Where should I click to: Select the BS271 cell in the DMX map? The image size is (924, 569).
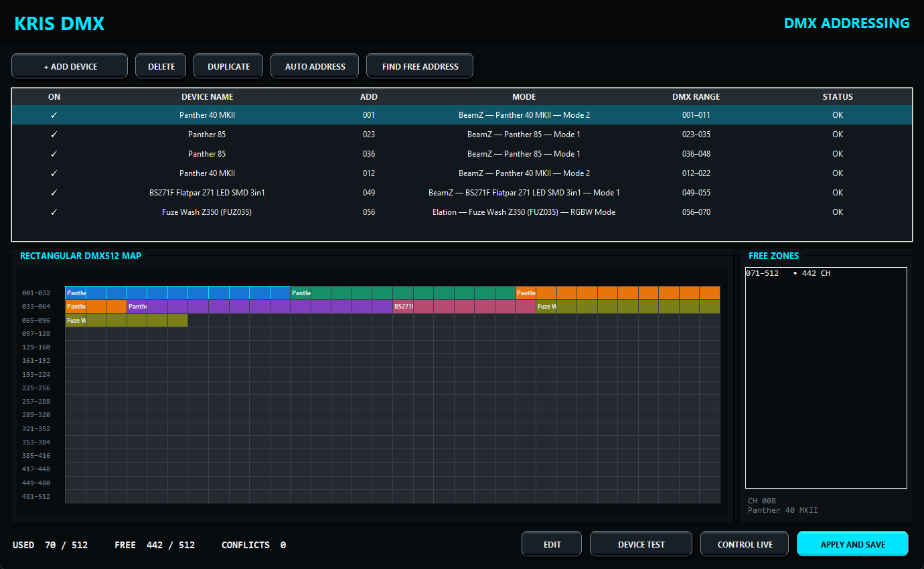click(403, 307)
